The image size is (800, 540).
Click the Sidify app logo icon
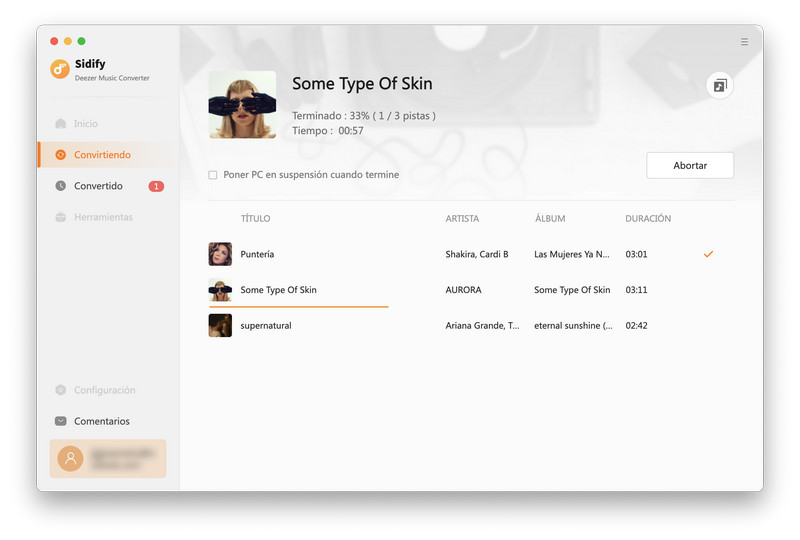coord(60,69)
